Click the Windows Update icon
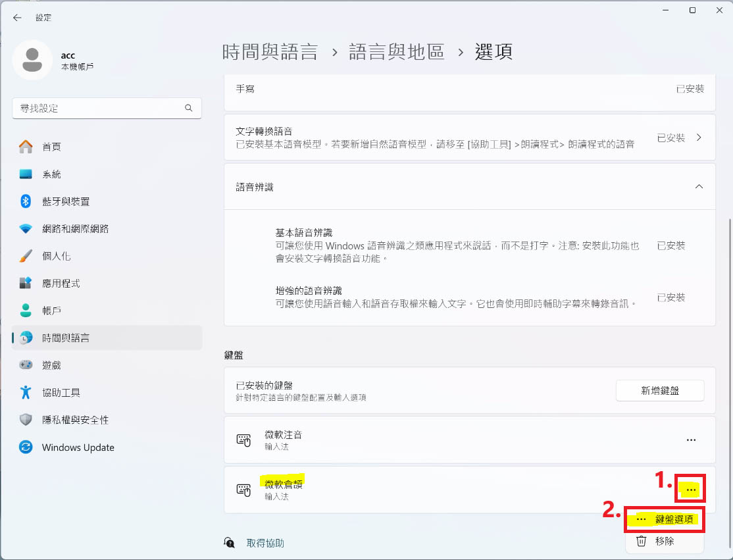This screenshot has height=560, width=733. pyautogui.click(x=26, y=447)
